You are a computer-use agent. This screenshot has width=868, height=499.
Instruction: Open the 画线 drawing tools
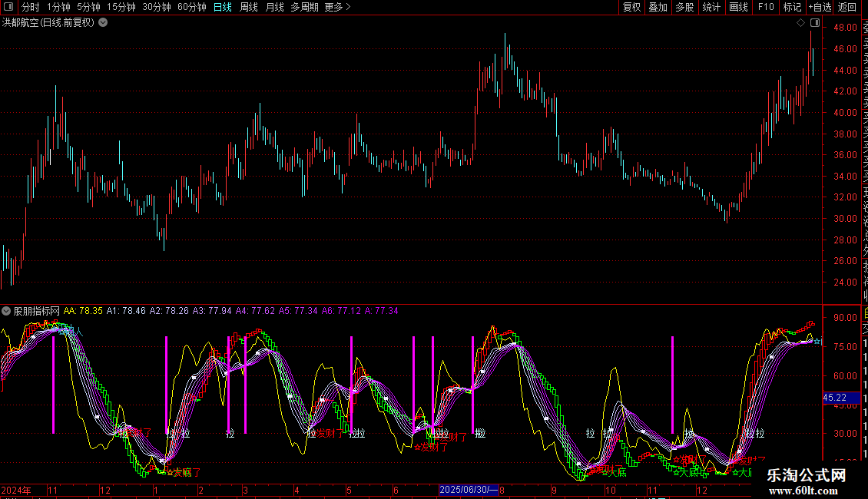click(x=738, y=7)
